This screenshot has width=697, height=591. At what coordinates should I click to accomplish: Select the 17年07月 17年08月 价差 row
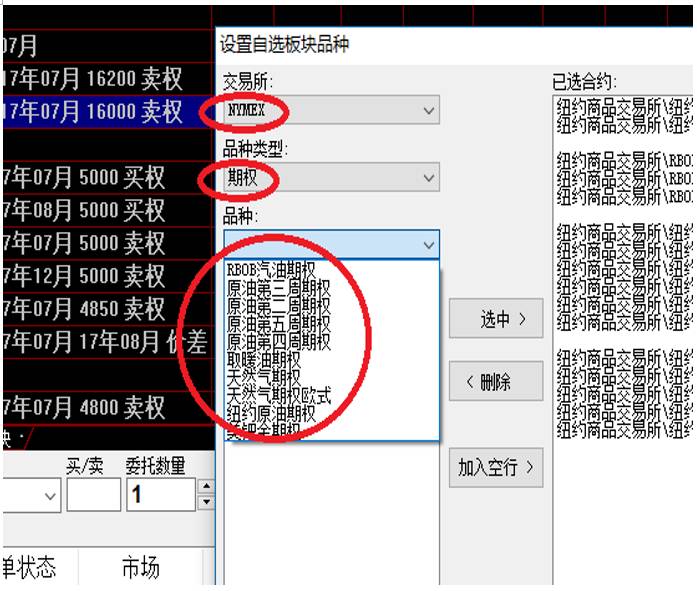107,342
